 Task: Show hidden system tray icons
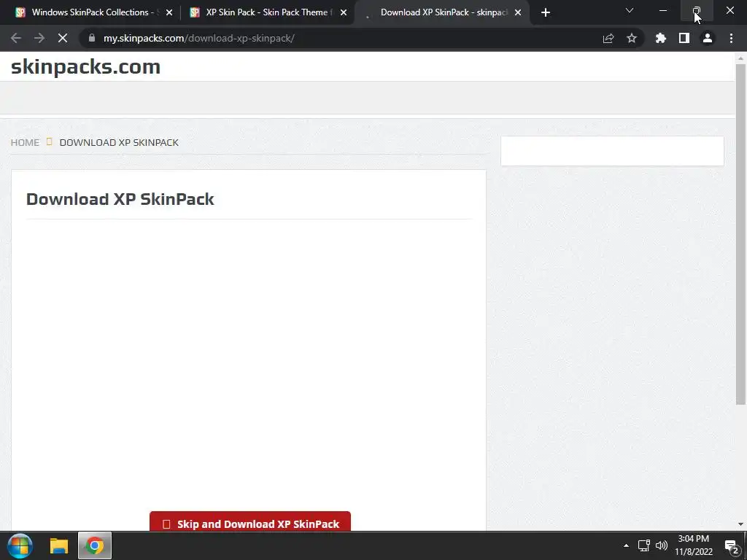pyautogui.click(x=626, y=545)
